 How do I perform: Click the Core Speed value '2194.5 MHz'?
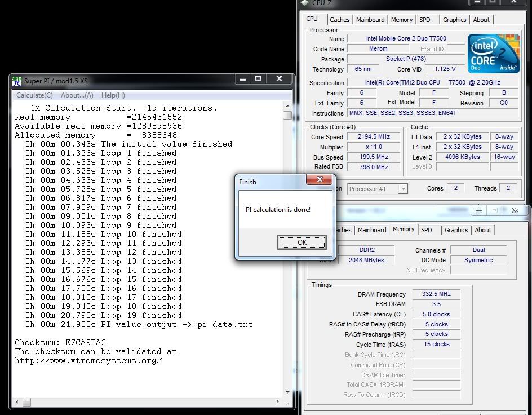tap(374, 137)
